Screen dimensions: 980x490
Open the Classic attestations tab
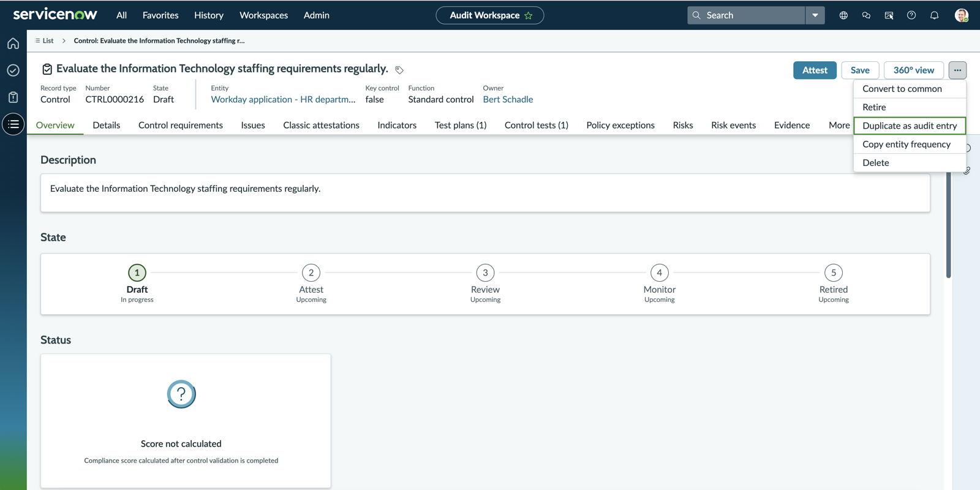click(321, 125)
